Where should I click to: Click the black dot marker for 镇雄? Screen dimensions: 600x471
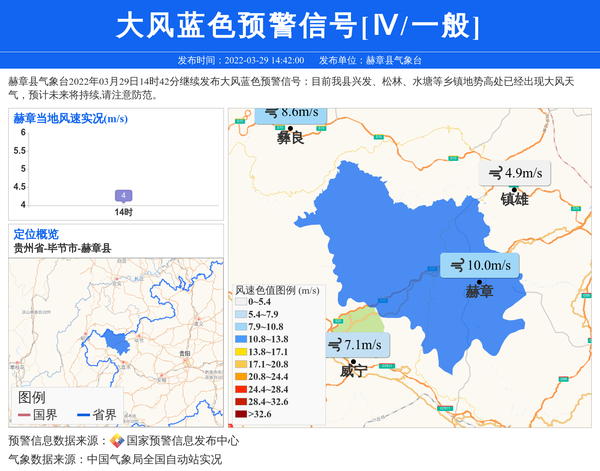(516, 187)
